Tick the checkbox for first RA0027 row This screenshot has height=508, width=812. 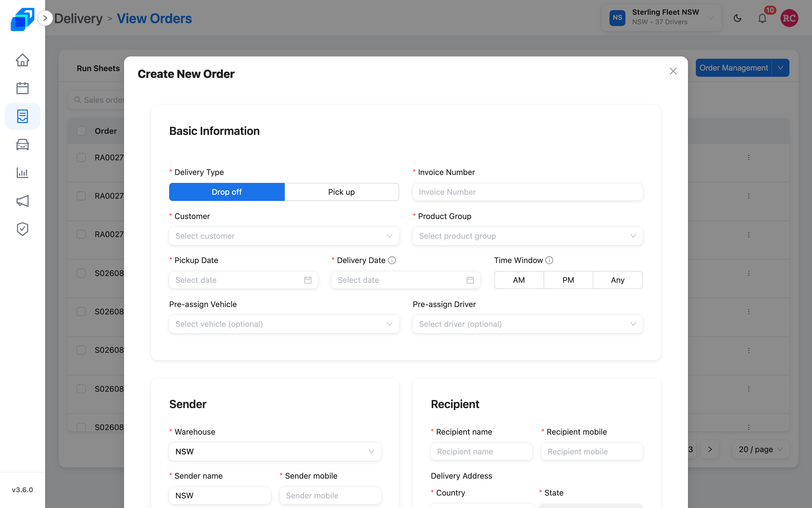click(81, 157)
